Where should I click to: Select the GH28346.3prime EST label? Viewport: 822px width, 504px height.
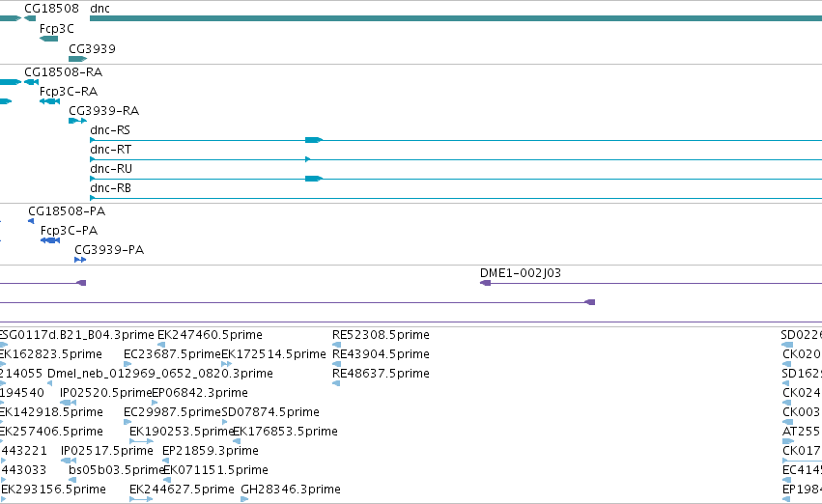[291, 490]
